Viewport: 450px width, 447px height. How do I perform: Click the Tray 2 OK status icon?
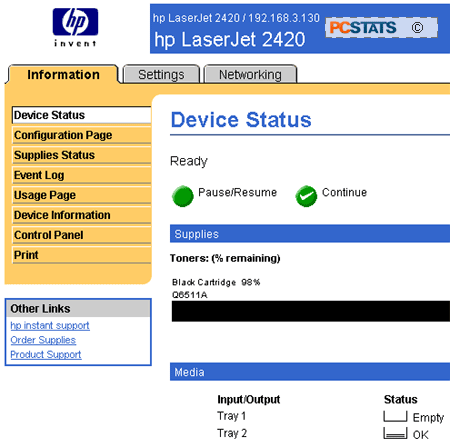(395, 433)
